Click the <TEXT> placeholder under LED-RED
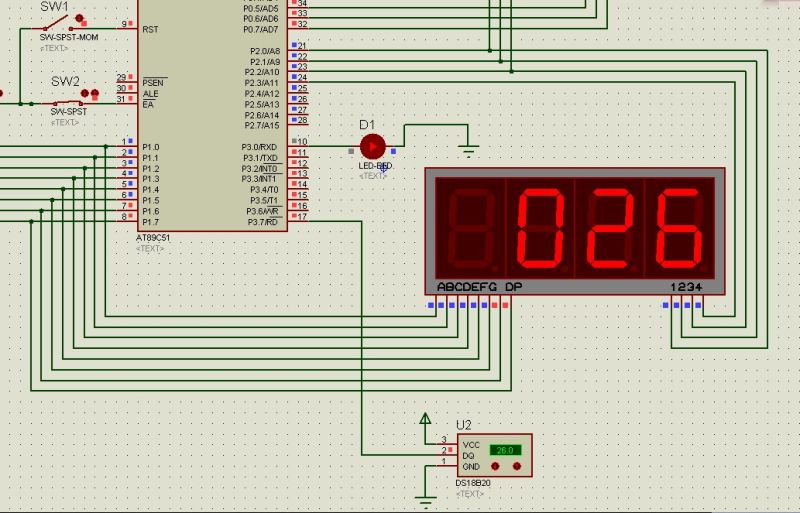The height and width of the screenshot is (513, 800). point(373,176)
